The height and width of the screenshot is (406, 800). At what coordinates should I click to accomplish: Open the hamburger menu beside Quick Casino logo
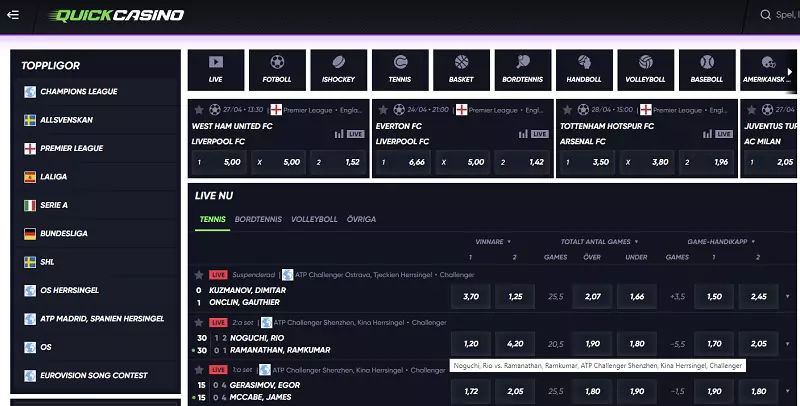13,15
